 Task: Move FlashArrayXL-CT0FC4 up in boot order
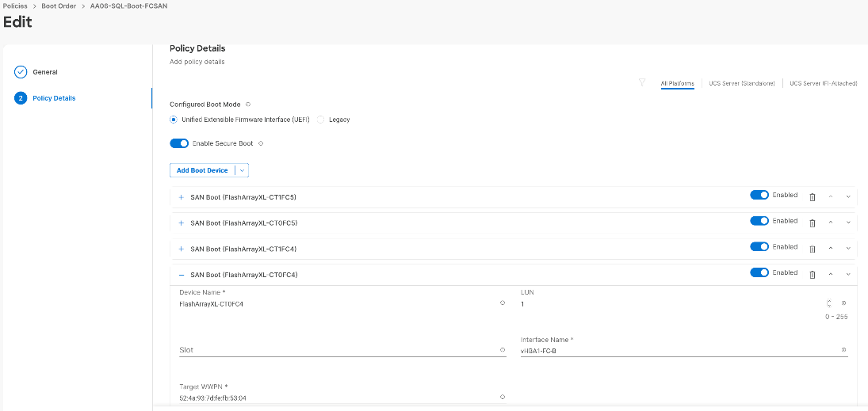click(x=831, y=274)
